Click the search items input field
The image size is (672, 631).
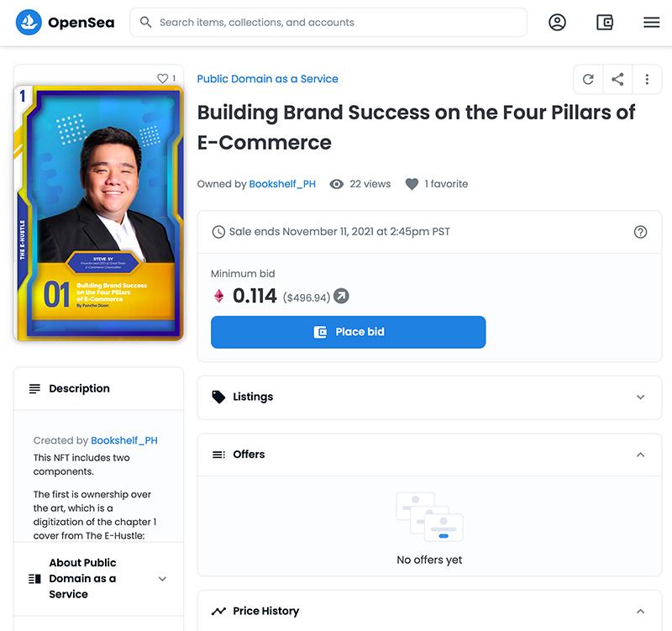(336, 23)
